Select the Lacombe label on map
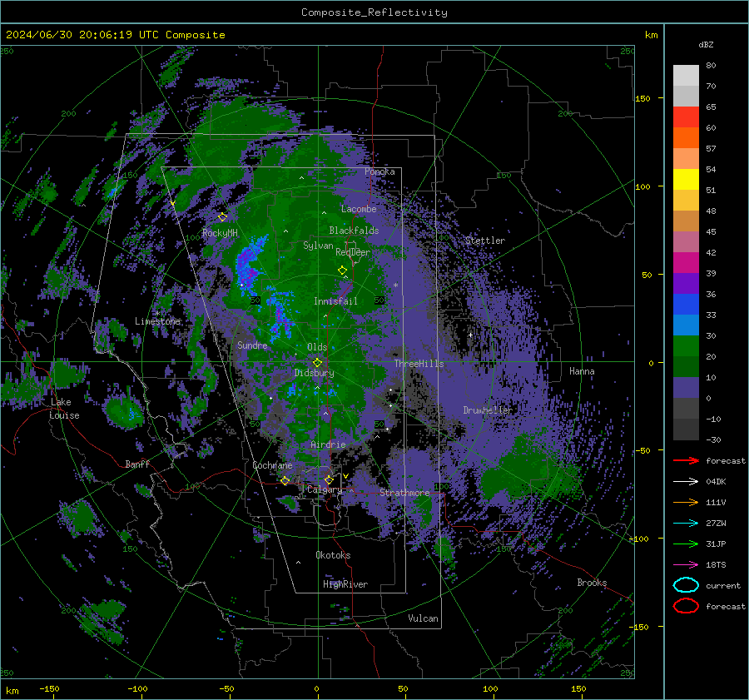The width and height of the screenshot is (749, 700). click(x=359, y=209)
